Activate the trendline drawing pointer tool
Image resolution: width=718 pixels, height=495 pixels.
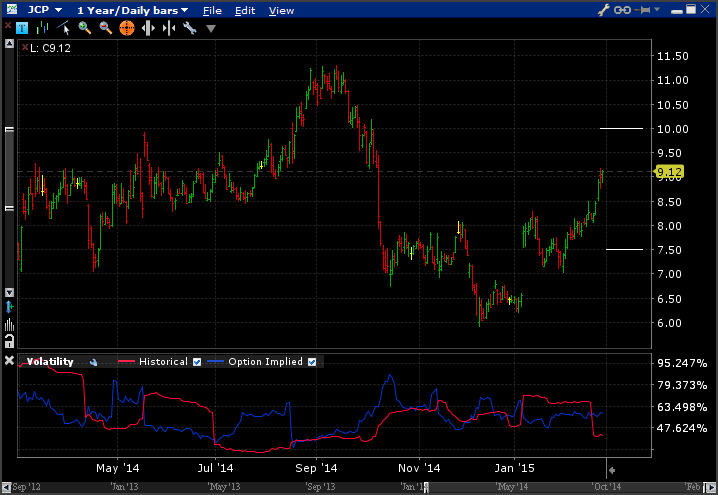click(64, 28)
